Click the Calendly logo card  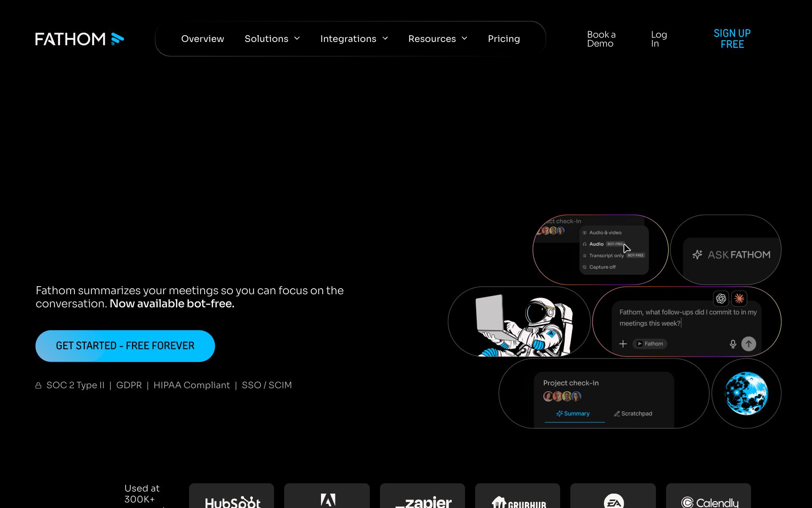click(709, 496)
